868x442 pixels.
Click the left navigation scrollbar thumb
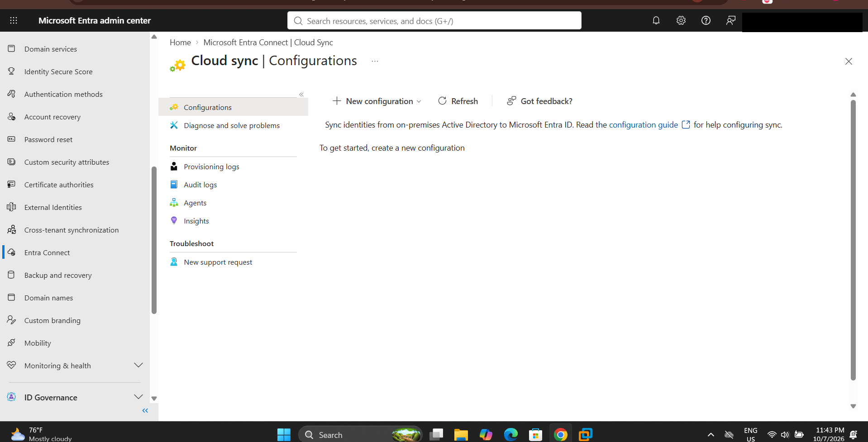point(154,240)
